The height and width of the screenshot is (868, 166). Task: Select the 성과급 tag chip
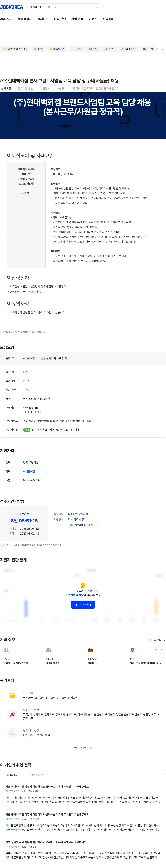94,49
